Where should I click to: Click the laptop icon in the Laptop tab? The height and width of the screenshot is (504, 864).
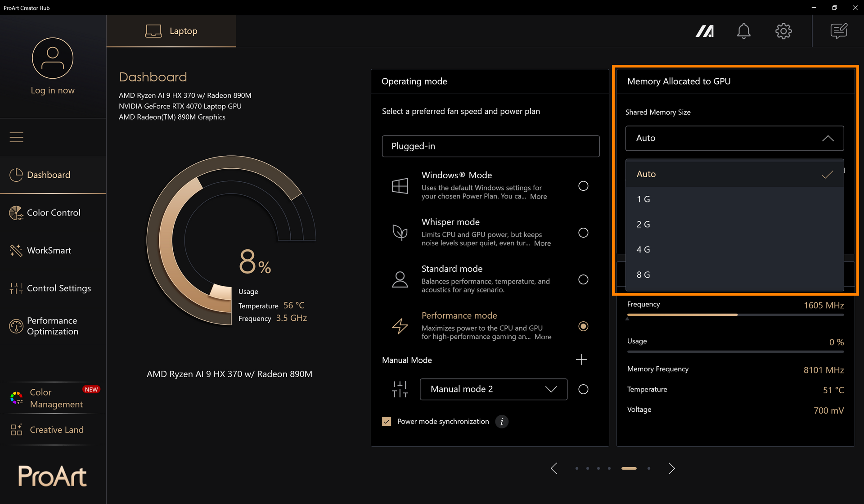[x=153, y=31]
